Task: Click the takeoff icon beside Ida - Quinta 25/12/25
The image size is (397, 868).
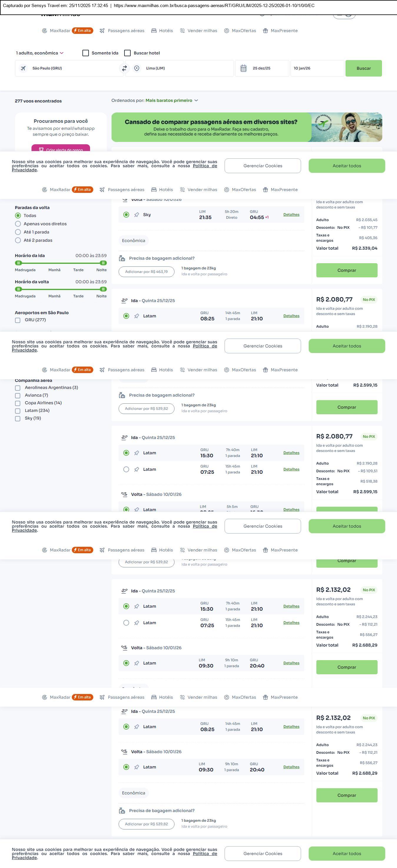Action: click(x=124, y=301)
